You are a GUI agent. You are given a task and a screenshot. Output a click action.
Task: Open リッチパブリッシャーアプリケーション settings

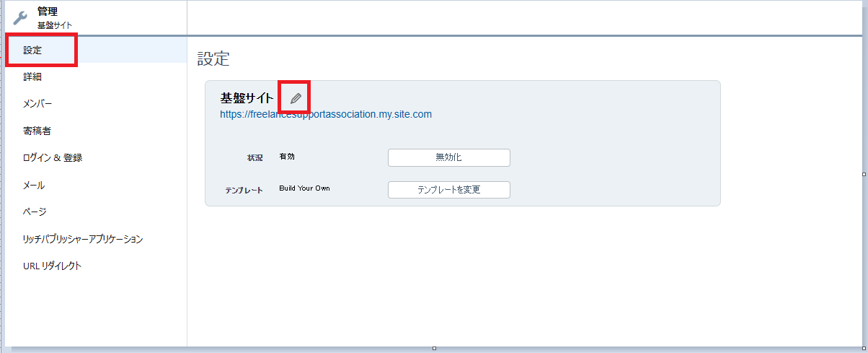tap(83, 239)
